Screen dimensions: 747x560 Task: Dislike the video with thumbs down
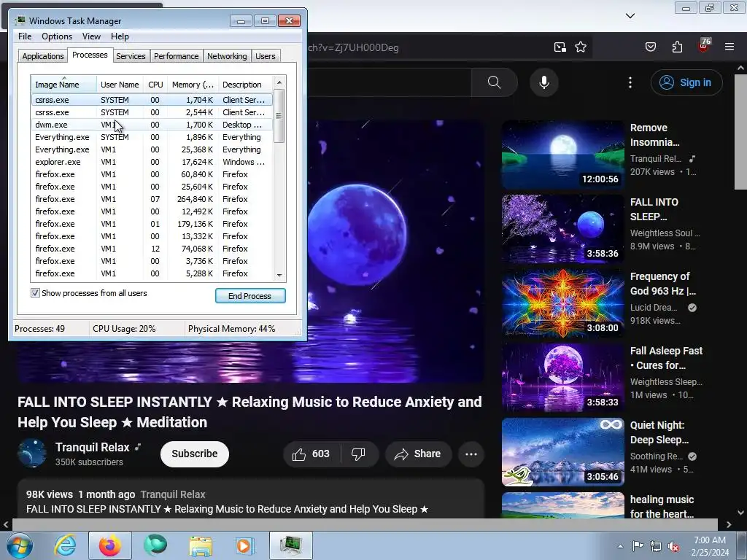tap(358, 454)
